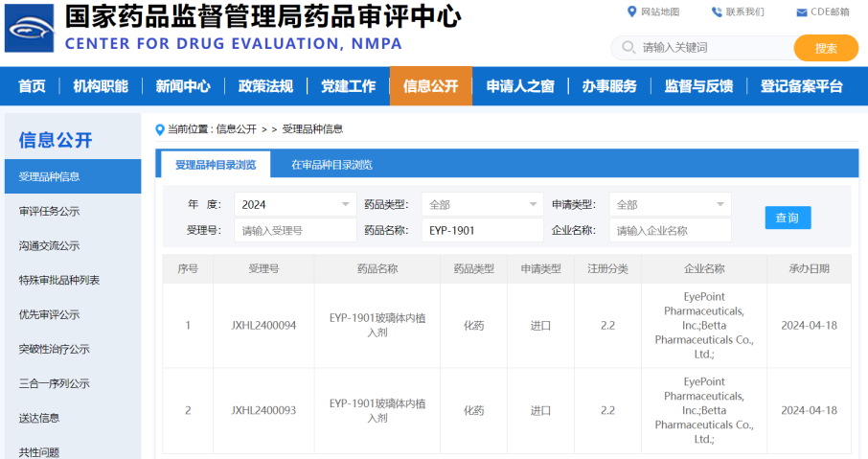
Task: Open 优先审评公示 in left sidebar
Action: coord(49,314)
